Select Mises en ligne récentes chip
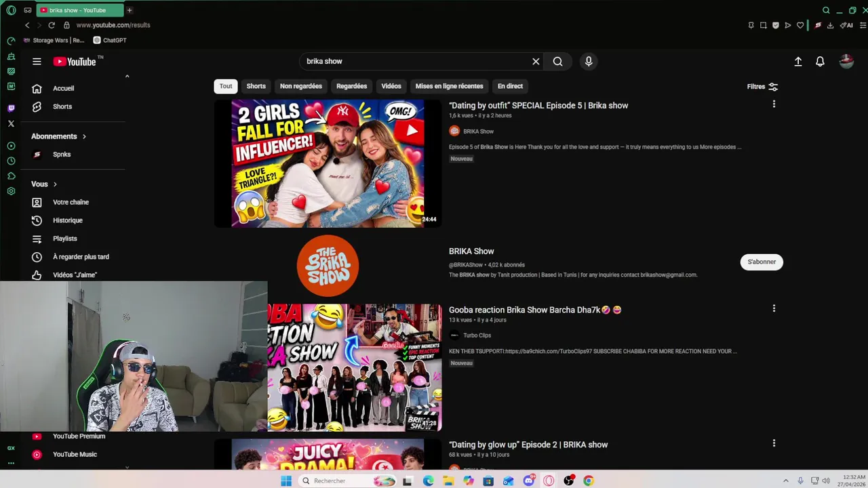Image resolution: width=868 pixels, height=488 pixels. [x=449, y=86]
